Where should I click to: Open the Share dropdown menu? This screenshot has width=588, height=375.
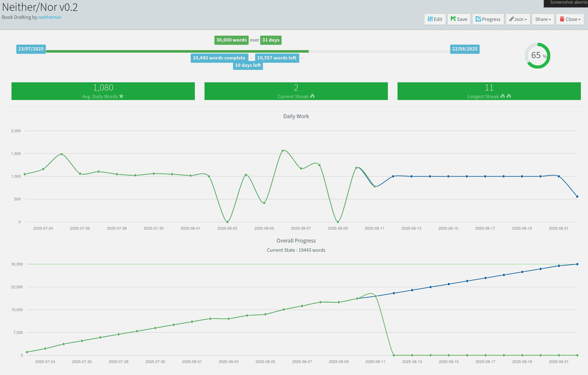click(x=543, y=19)
